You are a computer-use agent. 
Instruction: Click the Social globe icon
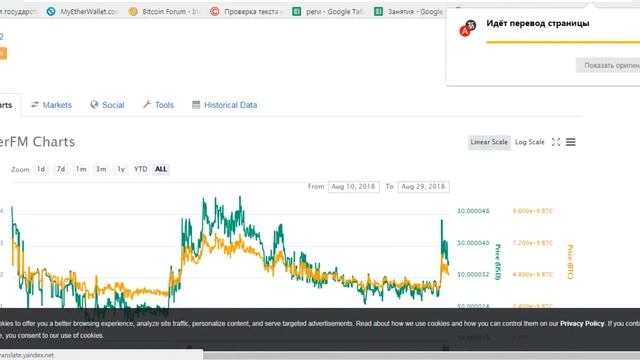94,104
